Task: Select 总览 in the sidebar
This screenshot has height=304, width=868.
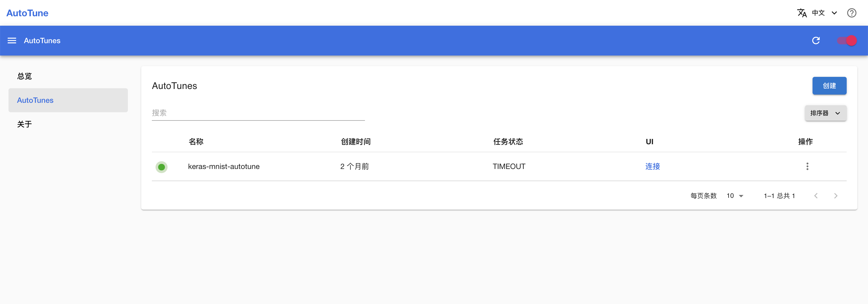Action: tap(68, 76)
